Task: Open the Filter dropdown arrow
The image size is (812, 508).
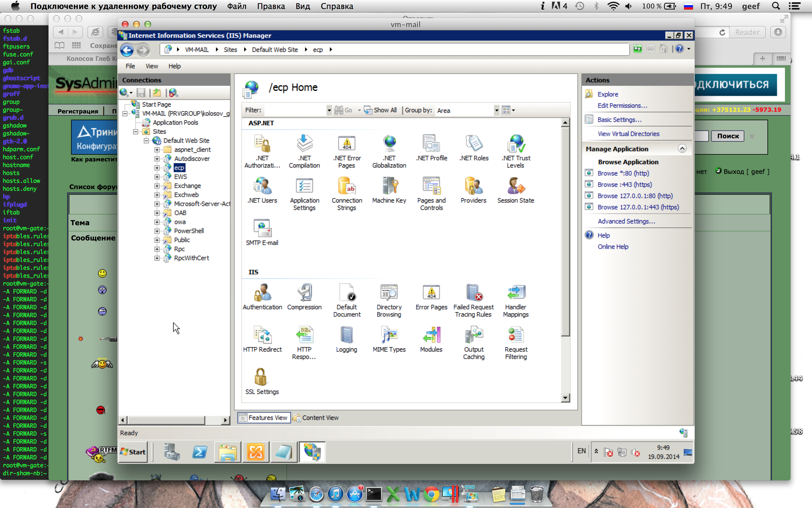Action: 329,110
